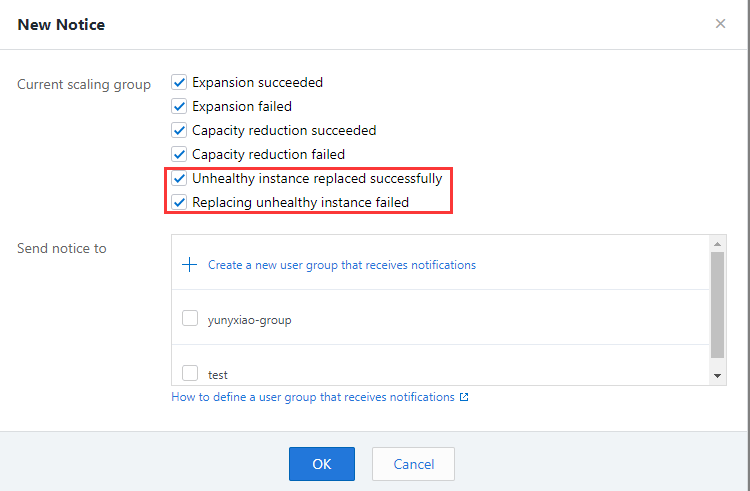
Task: Confirm the notice with OK button
Action: tap(321, 464)
